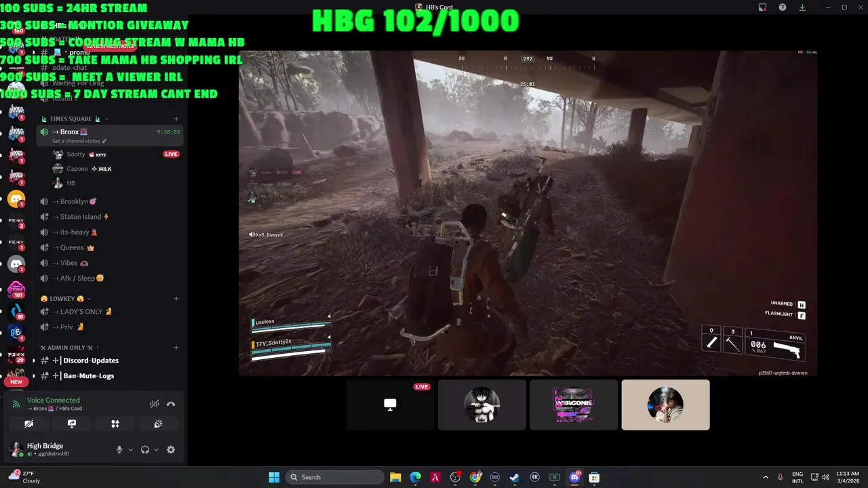
Task: Click the download icon in title bar
Action: (802, 7)
